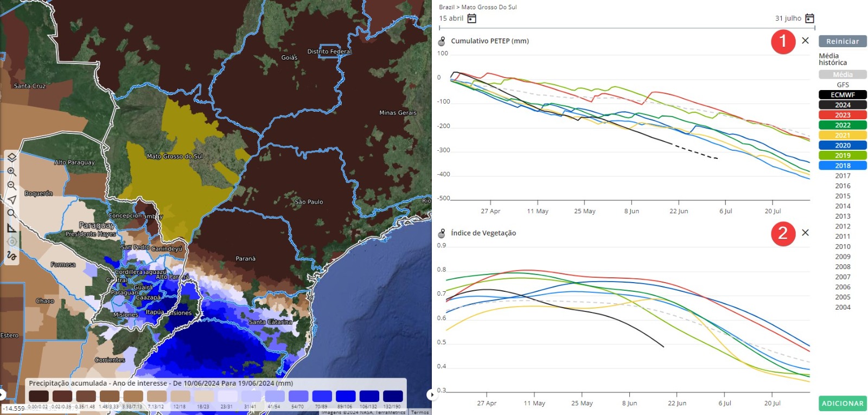Select the measurement ruler tool
This screenshot has height=415, width=868.
click(x=11, y=228)
